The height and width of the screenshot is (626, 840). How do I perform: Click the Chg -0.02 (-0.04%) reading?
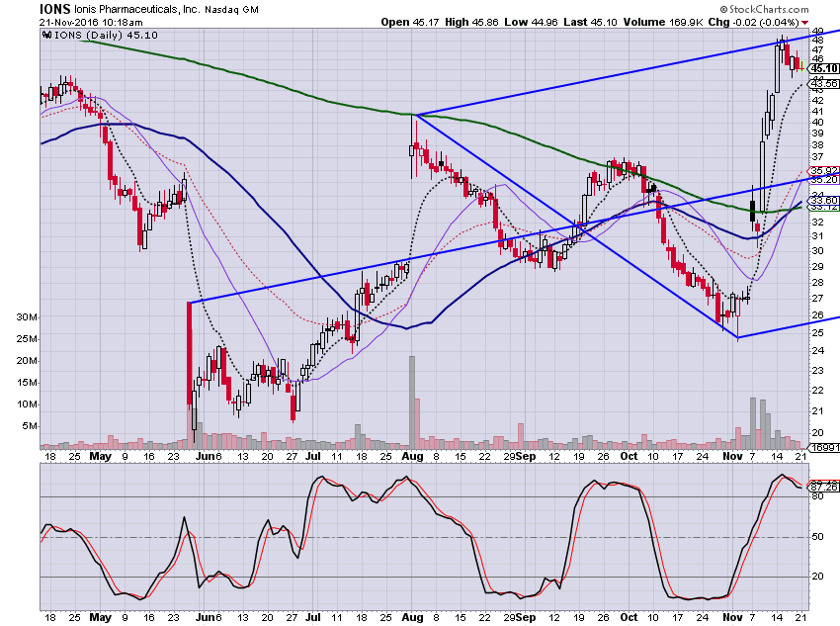[753, 22]
